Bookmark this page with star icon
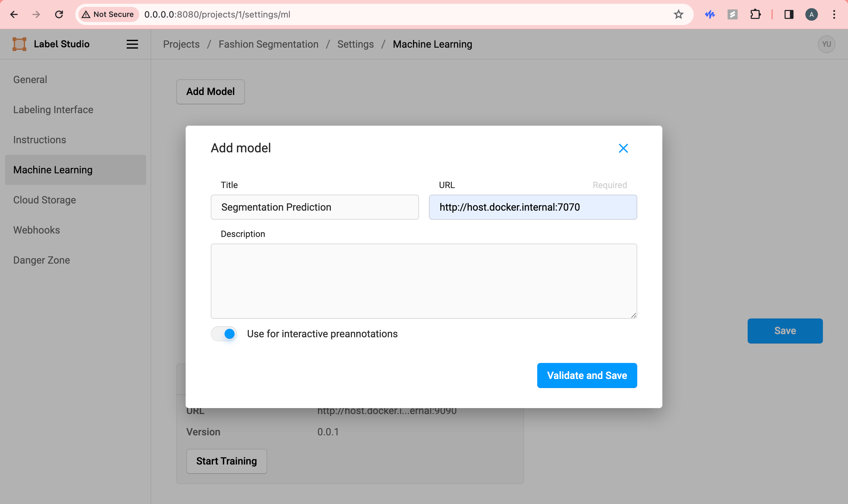Viewport: 848px width, 504px height. [678, 15]
